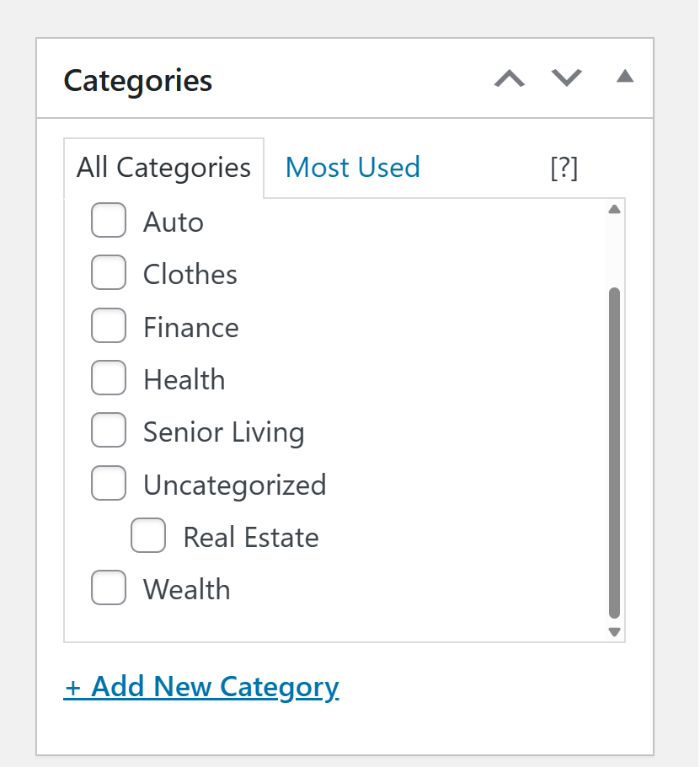The image size is (700, 767).
Task: Tick the Real Estate subcategory checkbox
Action: point(148,537)
